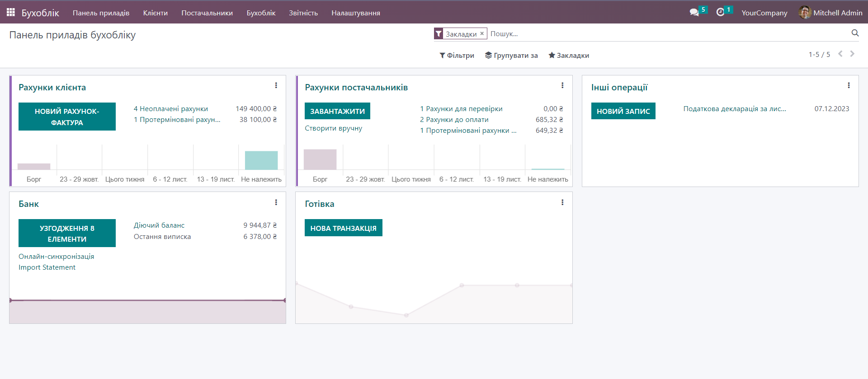Click the Онлайн-синхронізація link
The height and width of the screenshot is (379, 868).
[57, 256]
